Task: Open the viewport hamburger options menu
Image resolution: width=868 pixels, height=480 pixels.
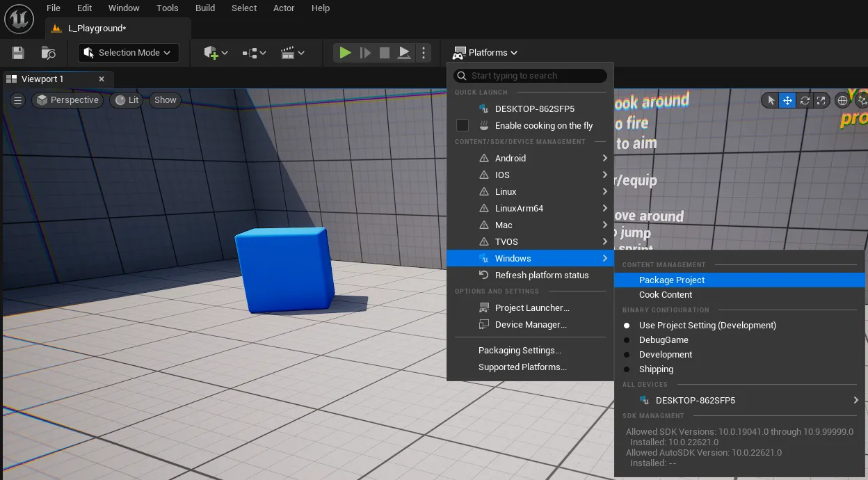Action: [18, 100]
